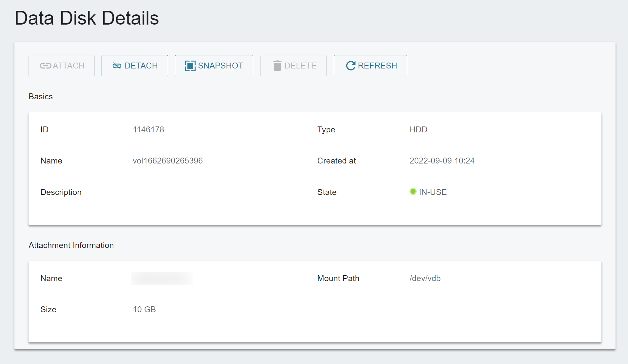Click the blurred attachment Name value
This screenshot has height=364, width=628.
[162, 278]
